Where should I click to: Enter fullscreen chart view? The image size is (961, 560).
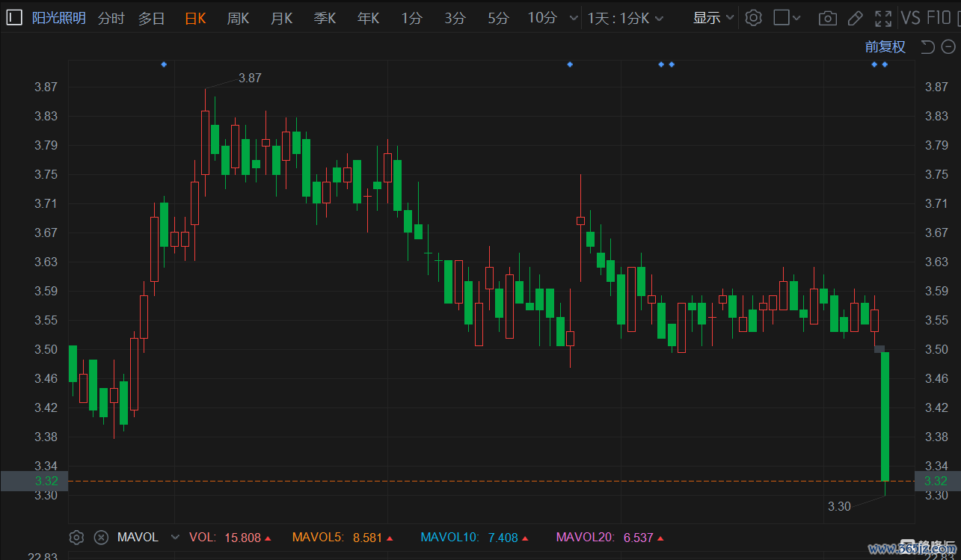tap(883, 18)
